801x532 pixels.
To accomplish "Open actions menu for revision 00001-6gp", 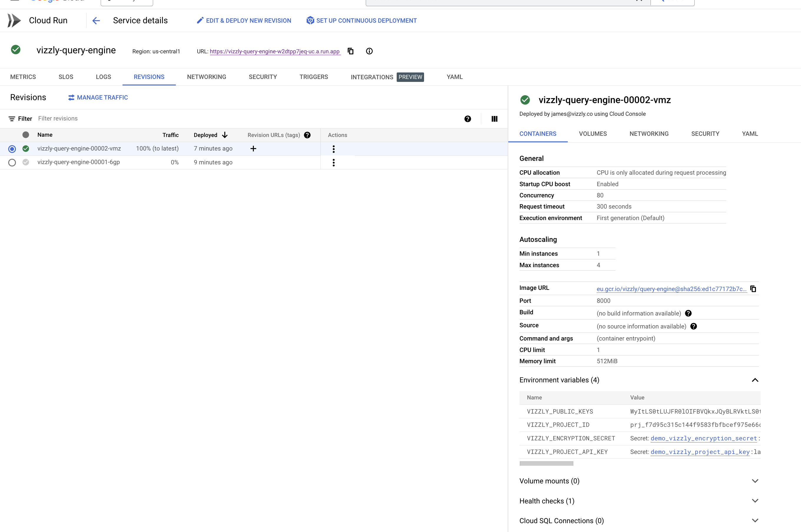I will 333,163.
